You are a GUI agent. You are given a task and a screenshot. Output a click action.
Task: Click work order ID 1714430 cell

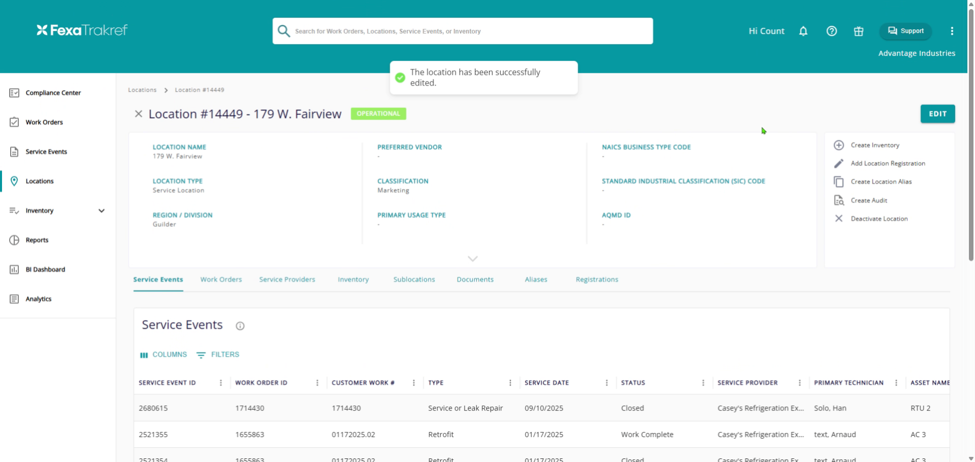click(x=249, y=409)
